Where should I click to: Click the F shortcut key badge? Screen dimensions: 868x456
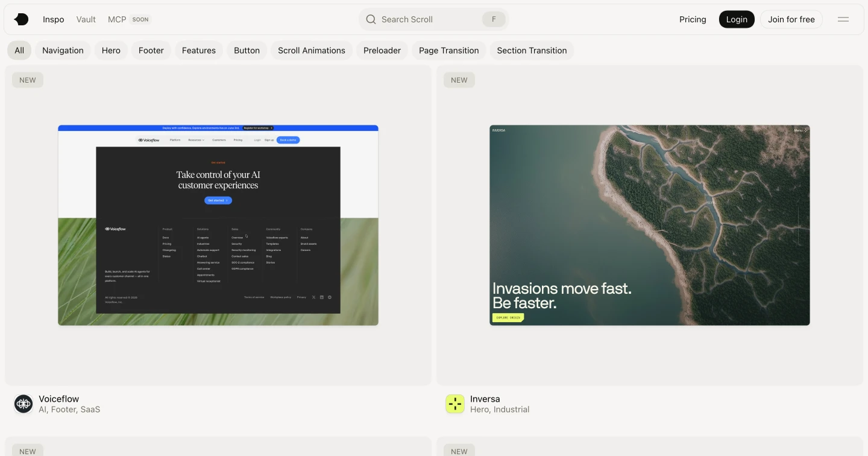coord(494,19)
